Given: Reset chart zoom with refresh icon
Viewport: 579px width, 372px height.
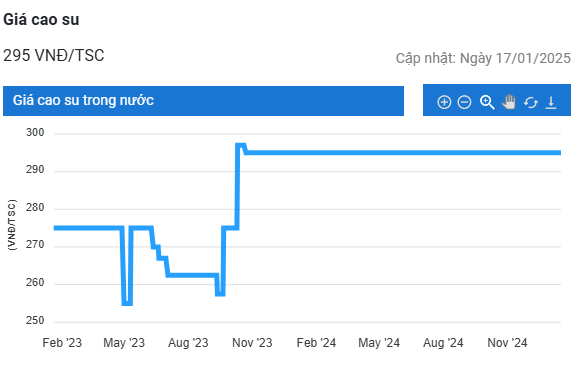Looking at the screenshot, I should tap(531, 102).
